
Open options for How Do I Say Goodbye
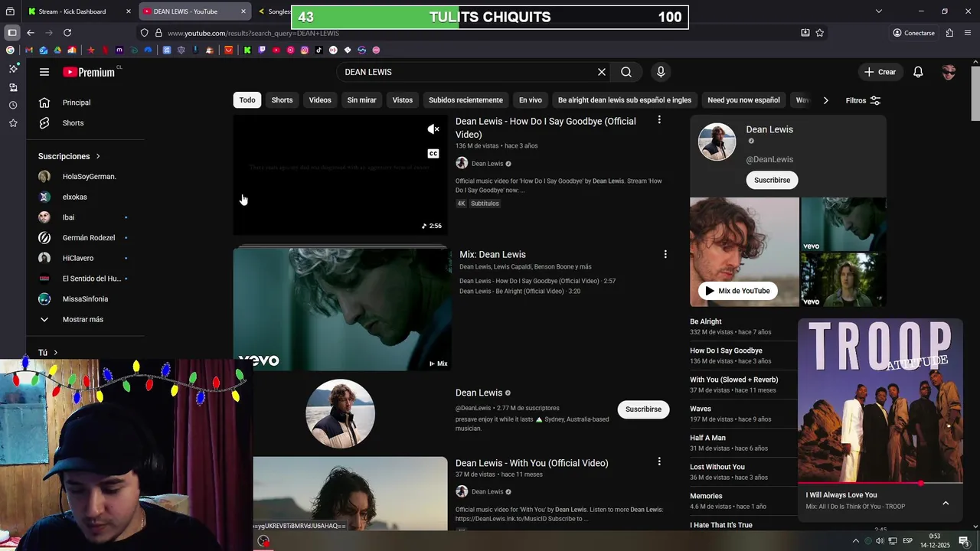coord(659,120)
